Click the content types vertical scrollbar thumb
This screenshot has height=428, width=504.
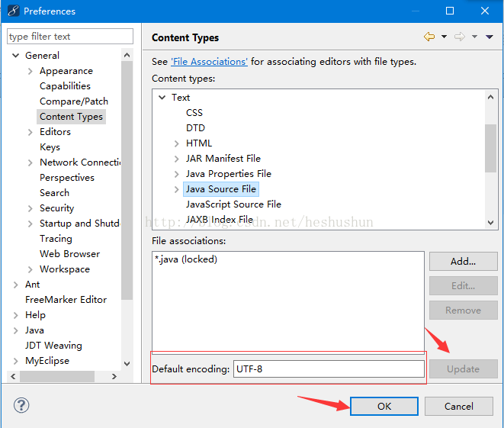(x=490, y=148)
